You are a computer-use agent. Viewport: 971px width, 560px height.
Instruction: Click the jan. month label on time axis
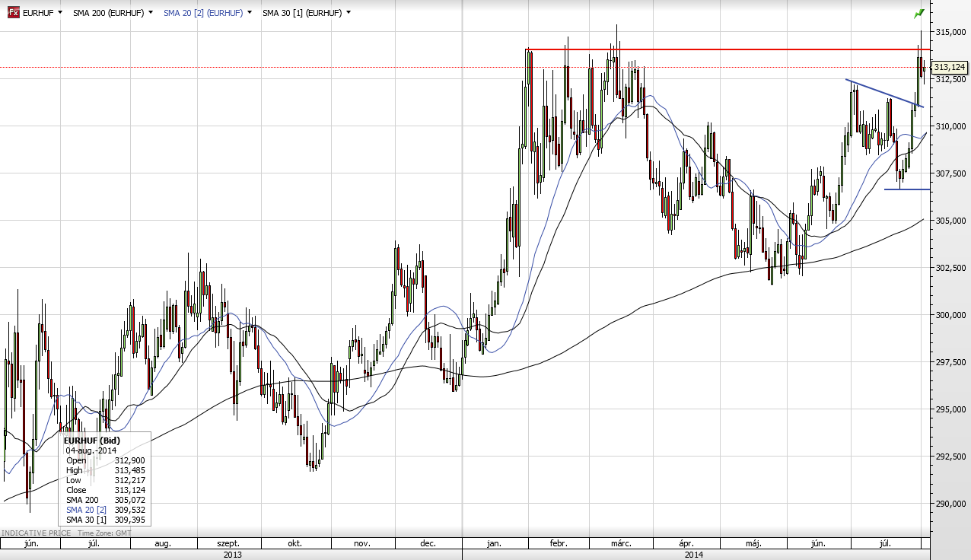[494, 544]
